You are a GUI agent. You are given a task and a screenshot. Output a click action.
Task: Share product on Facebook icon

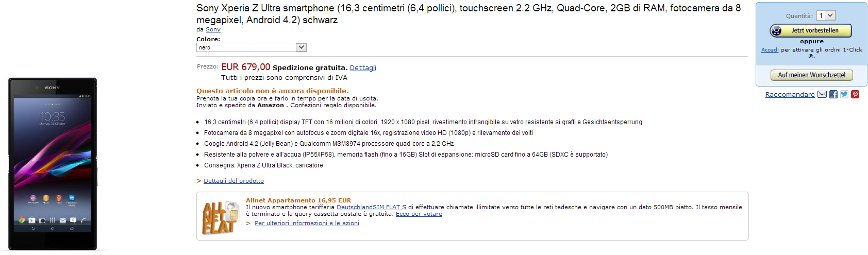tap(833, 94)
